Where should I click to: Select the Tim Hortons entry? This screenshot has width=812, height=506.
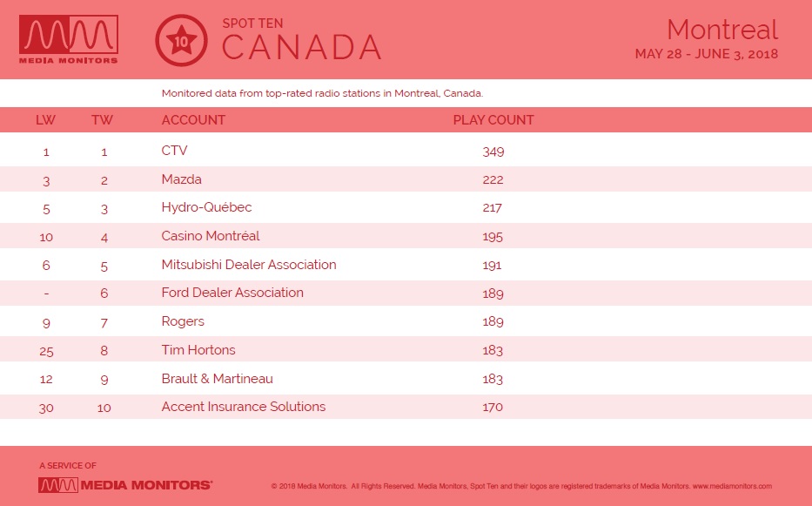click(x=198, y=350)
